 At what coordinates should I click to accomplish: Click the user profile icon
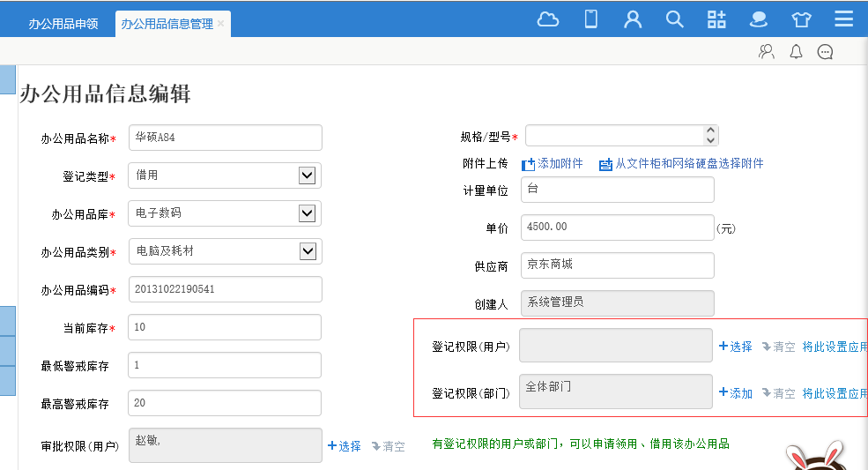633,19
